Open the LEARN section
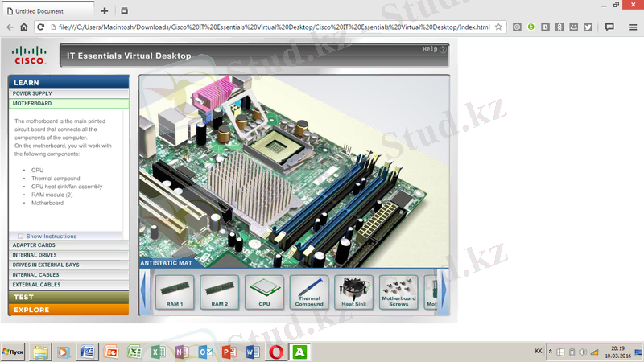Screen dimensions: 644x362 68,83
